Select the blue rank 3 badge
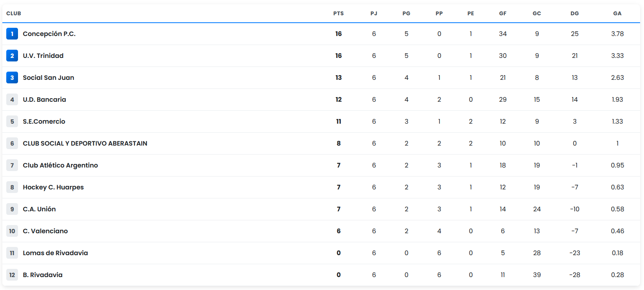644x290 pixels. coord(12,77)
